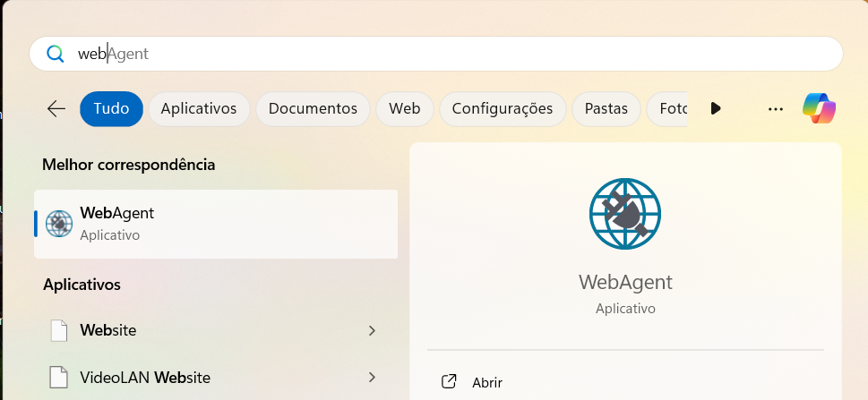This screenshot has width=868, height=400.
Task: Switch to the Configurações filter tab
Action: coord(503,109)
